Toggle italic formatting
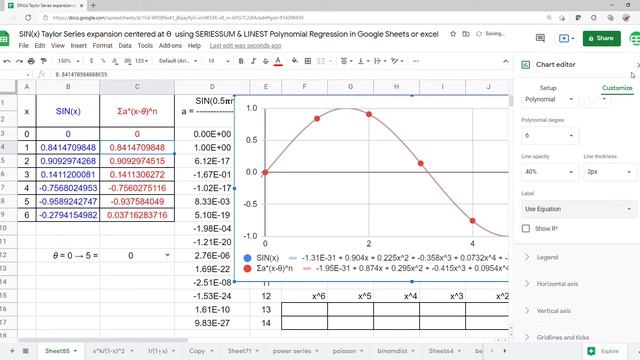This screenshot has width=640, height=360. tap(253, 61)
